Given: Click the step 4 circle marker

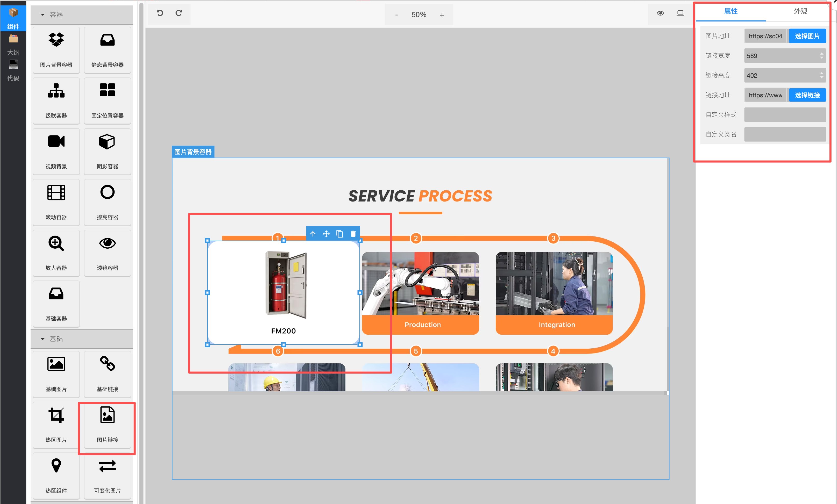Looking at the screenshot, I should pos(553,351).
